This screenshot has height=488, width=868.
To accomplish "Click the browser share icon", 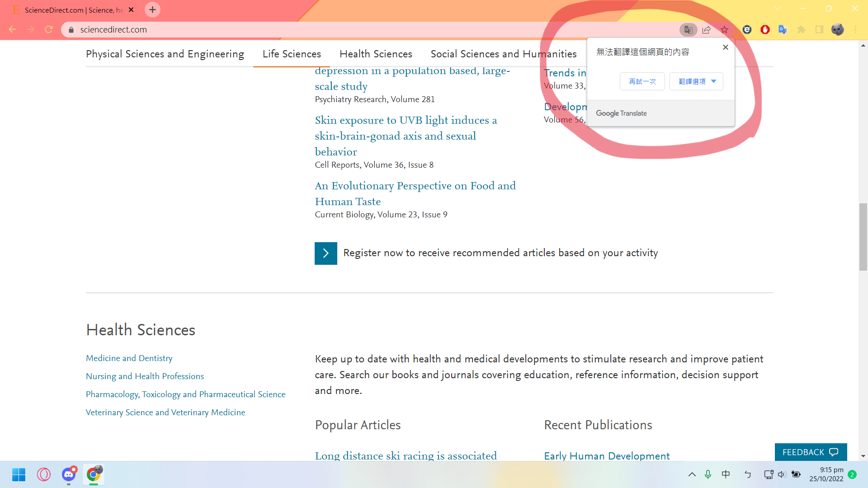I will 707,30.
